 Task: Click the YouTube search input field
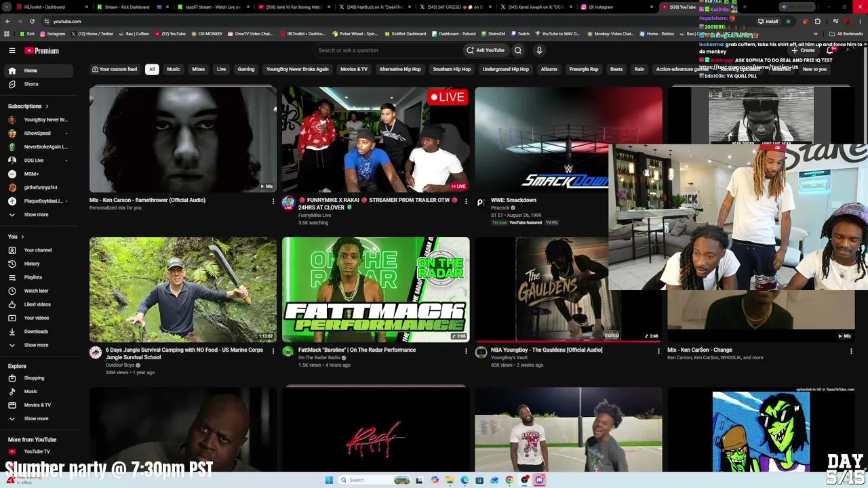[x=387, y=50]
